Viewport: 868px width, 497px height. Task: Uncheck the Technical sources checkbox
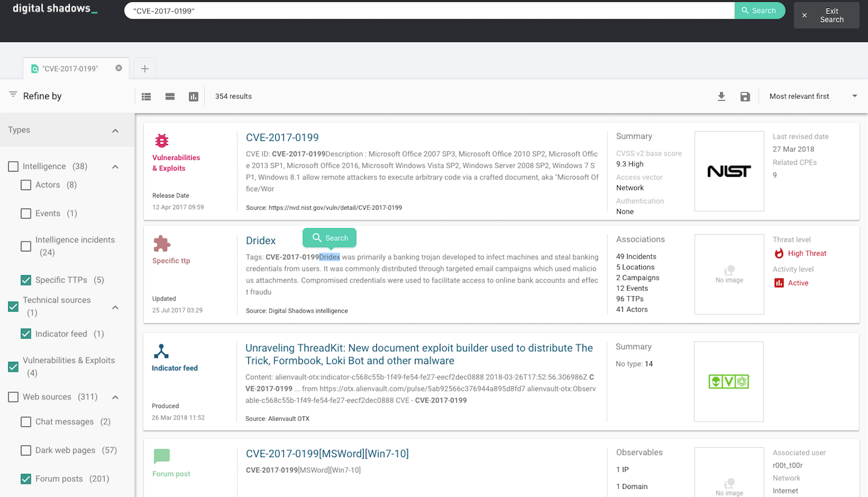tap(13, 306)
